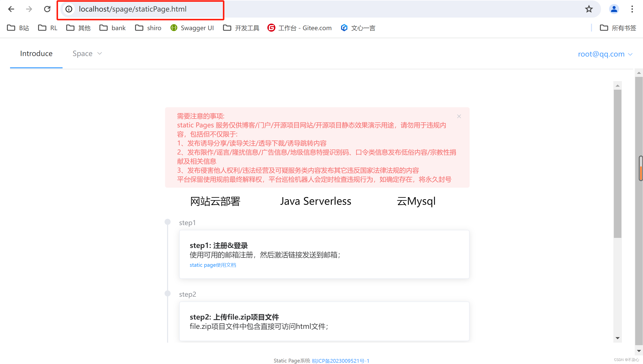Screen dimensions: 643x364
Task: Expand the Space menu
Action: click(x=87, y=54)
